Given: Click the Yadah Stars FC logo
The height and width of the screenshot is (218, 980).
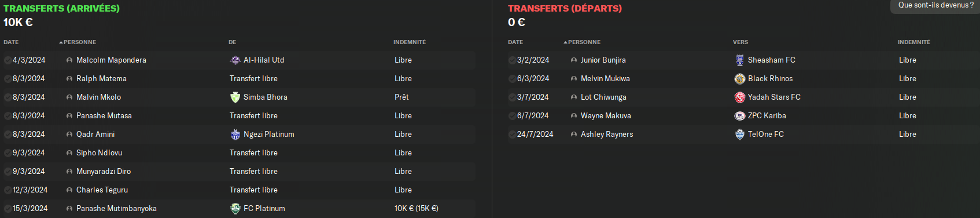Looking at the screenshot, I should [739, 97].
